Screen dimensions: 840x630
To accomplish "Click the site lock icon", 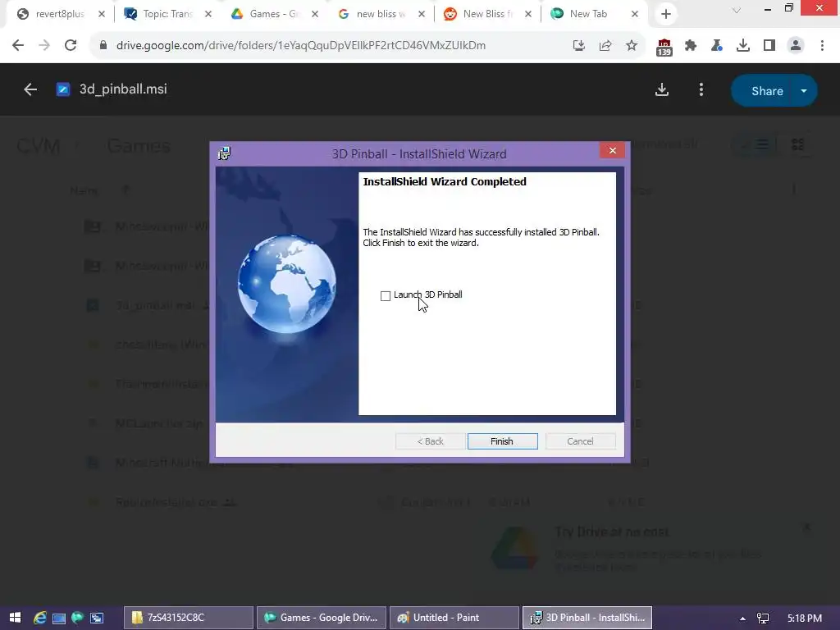I will coord(103,46).
